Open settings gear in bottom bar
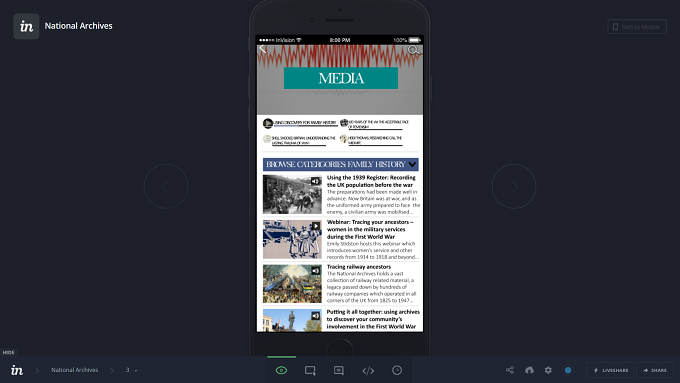The width and height of the screenshot is (680, 383). click(548, 370)
